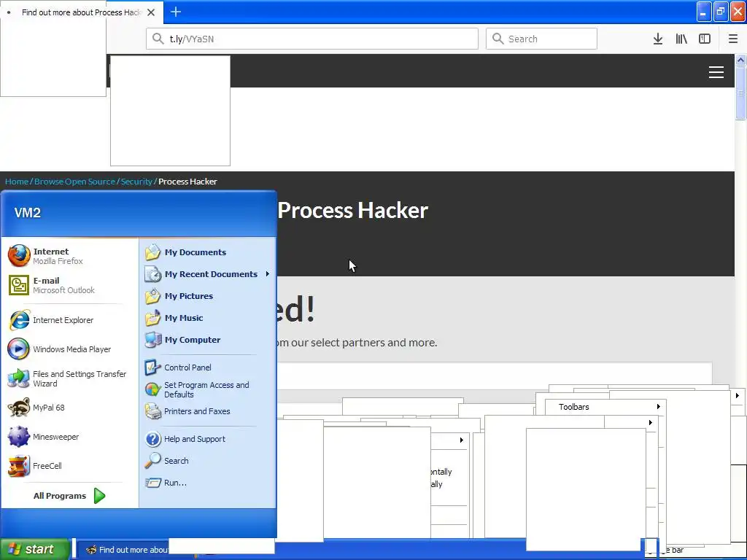Click the Process Hacker heading text
747x560 pixels.
tap(352, 211)
